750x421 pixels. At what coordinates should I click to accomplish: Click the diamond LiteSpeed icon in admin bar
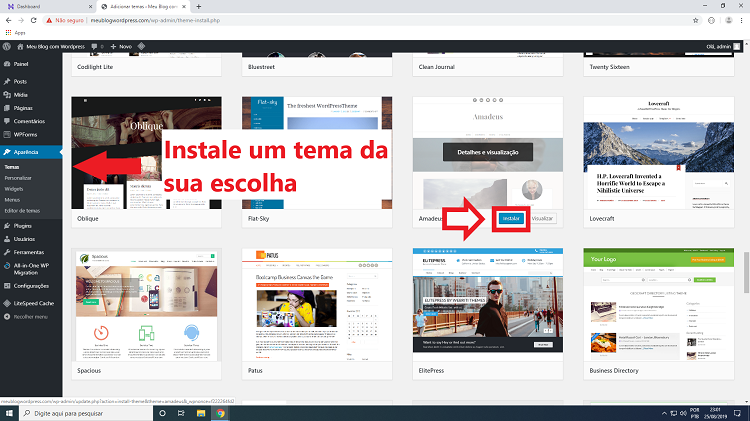pos(142,46)
